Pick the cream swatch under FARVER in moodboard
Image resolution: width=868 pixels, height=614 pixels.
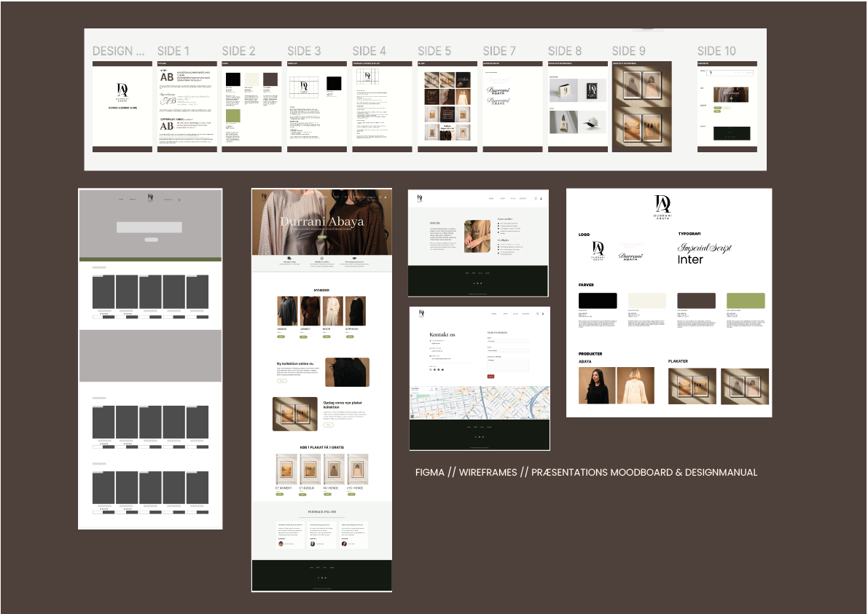[647, 301]
